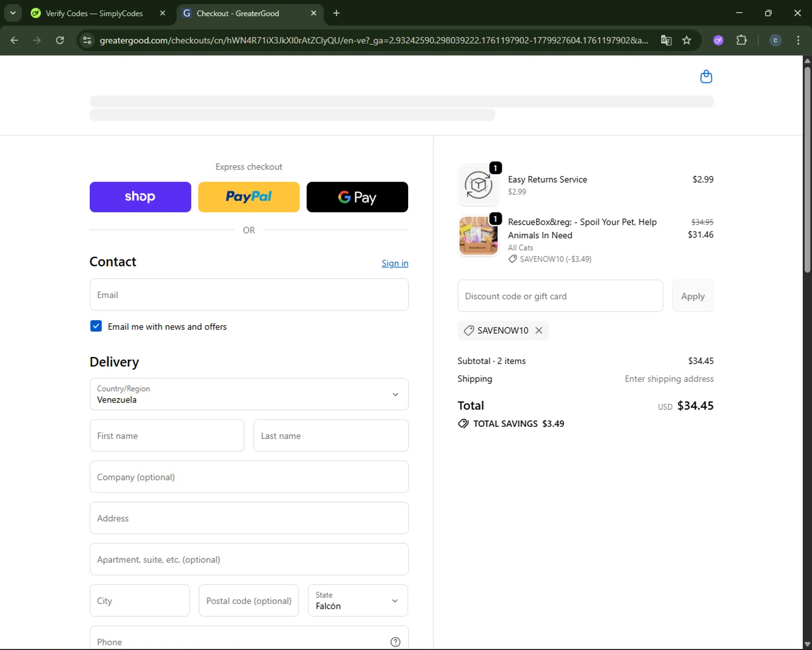The image size is (812, 650).
Task: Click the Sign in link
Action: (395, 263)
